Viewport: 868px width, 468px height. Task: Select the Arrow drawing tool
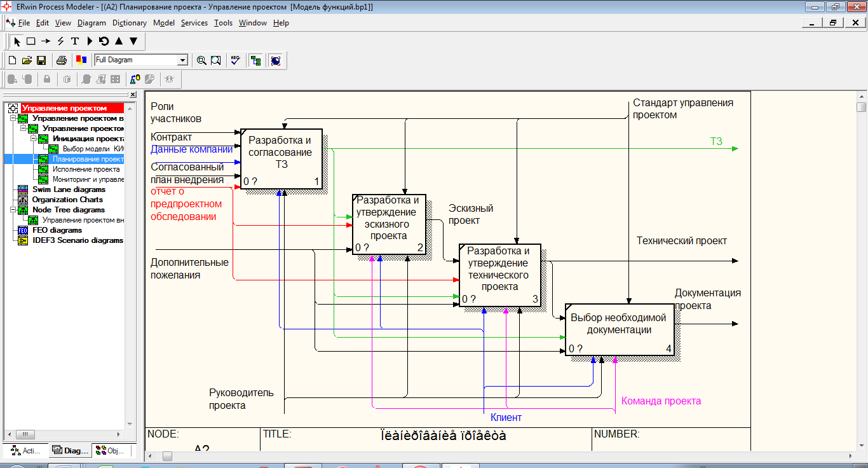point(45,41)
